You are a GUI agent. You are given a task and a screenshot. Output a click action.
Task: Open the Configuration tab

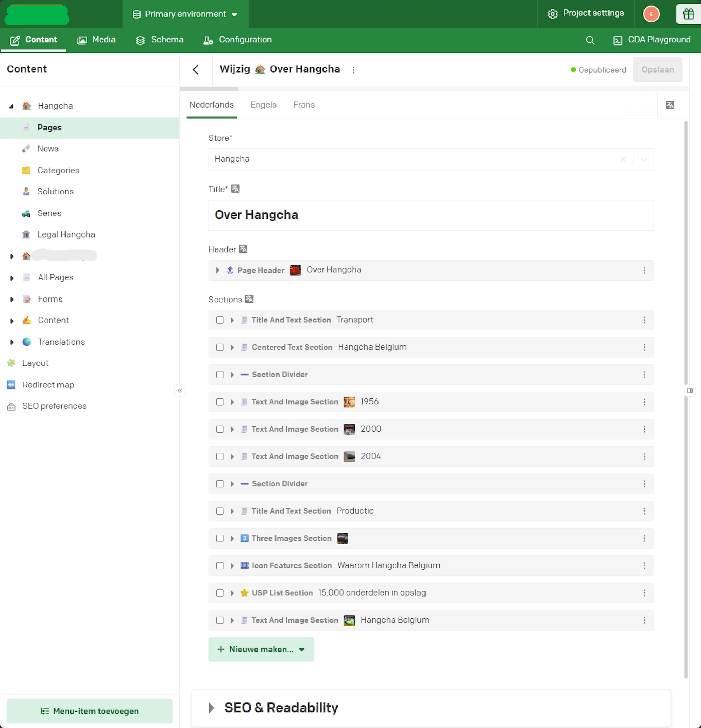click(238, 40)
